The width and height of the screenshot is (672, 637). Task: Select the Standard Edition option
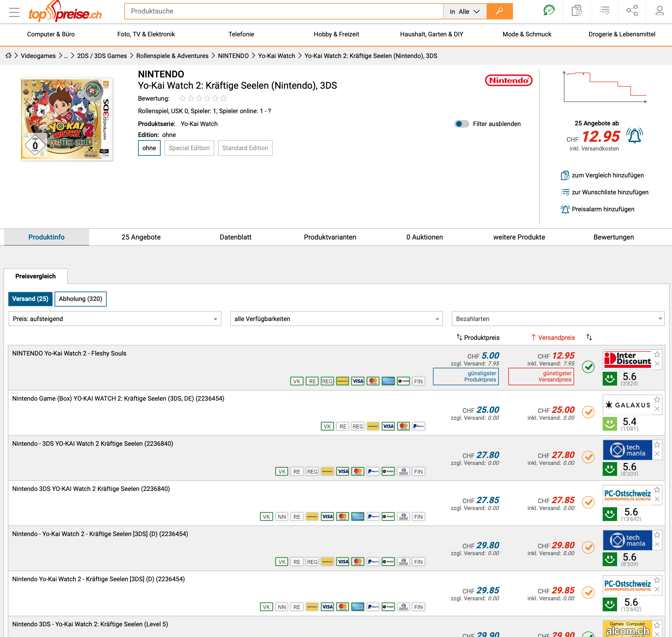pyautogui.click(x=245, y=148)
